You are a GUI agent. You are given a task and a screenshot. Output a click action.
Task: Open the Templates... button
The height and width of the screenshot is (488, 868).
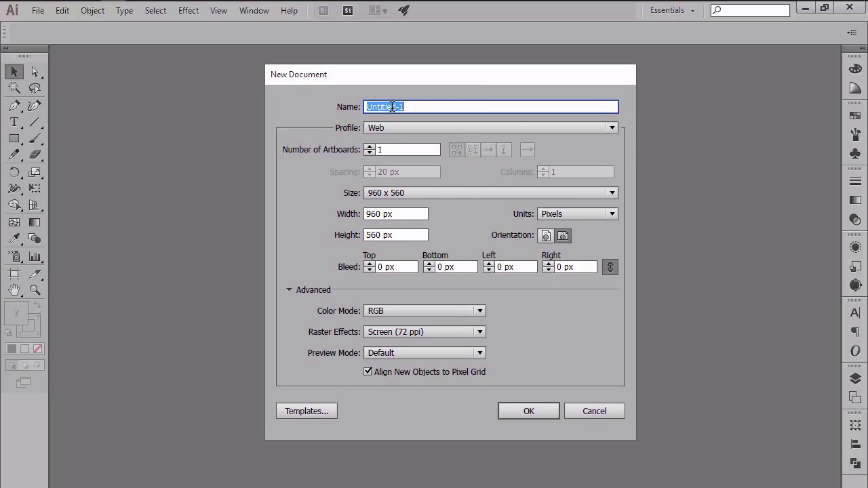point(307,411)
